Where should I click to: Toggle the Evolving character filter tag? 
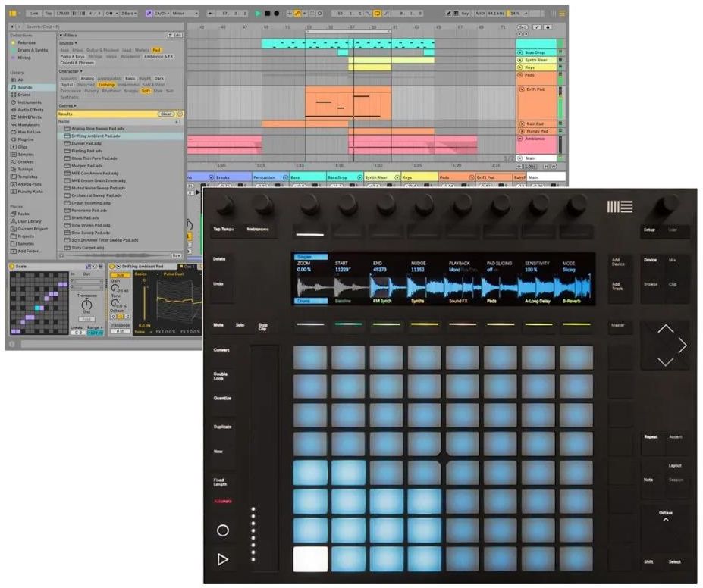coord(107,84)
